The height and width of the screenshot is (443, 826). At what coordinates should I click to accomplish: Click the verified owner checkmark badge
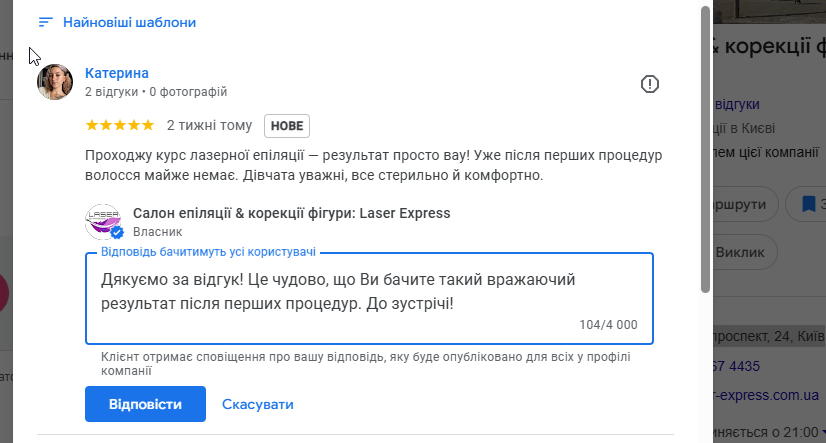[x=117, y=232]
